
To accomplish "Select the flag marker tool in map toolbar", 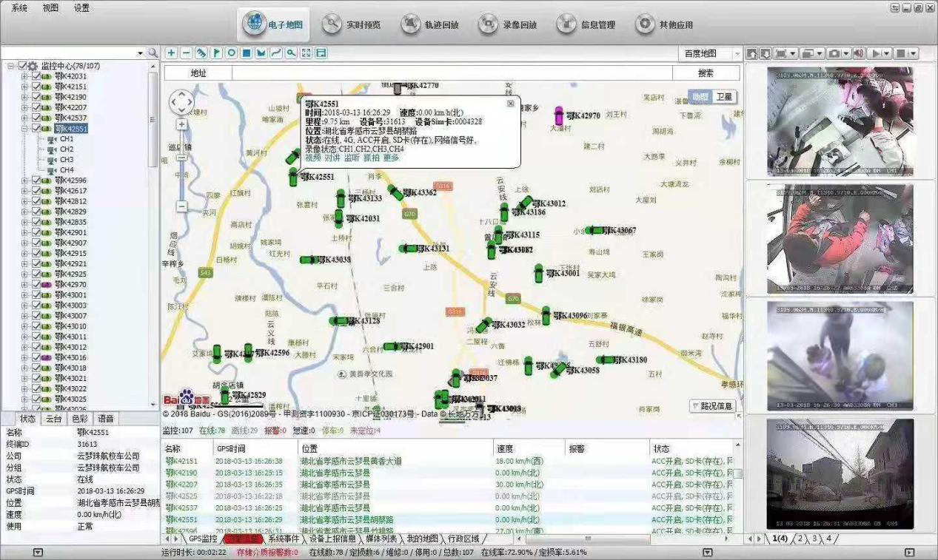I will point(216,53).
